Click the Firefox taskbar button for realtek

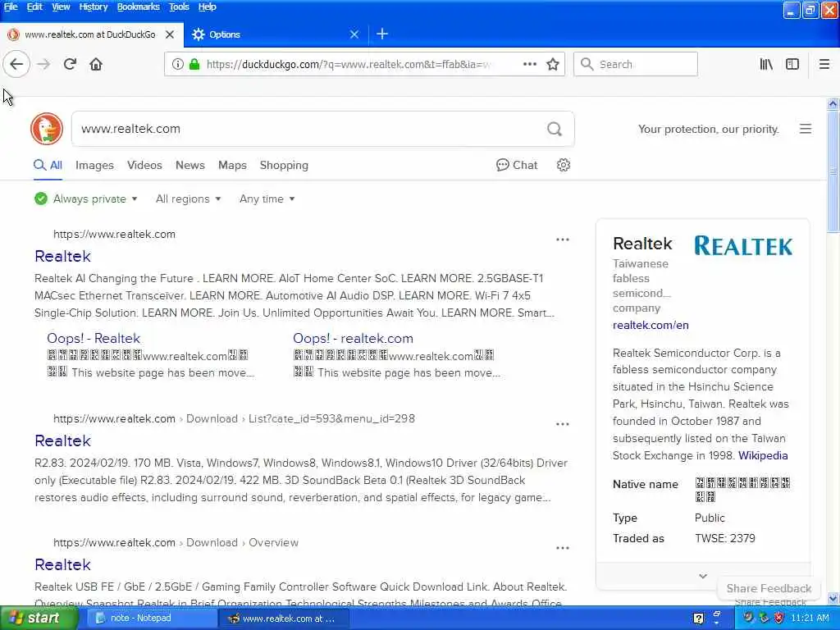pyautogui.click(x=284, y=619)
